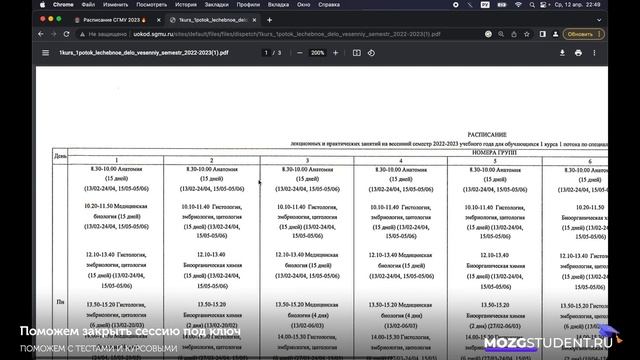Viewport: 640px width, 360px height.
Task: Open the Изменить menu
Action: 116,5
